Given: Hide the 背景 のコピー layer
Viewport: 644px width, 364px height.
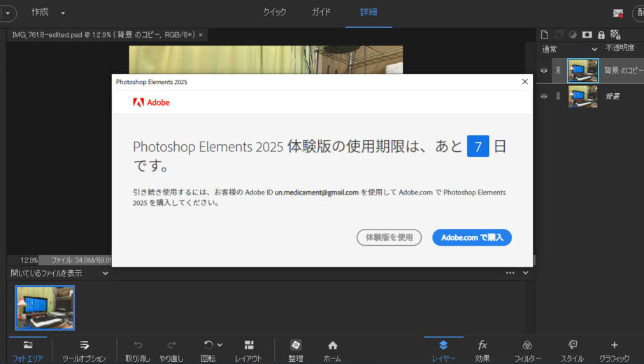Looking at the screenshot, I should (544, 70).
